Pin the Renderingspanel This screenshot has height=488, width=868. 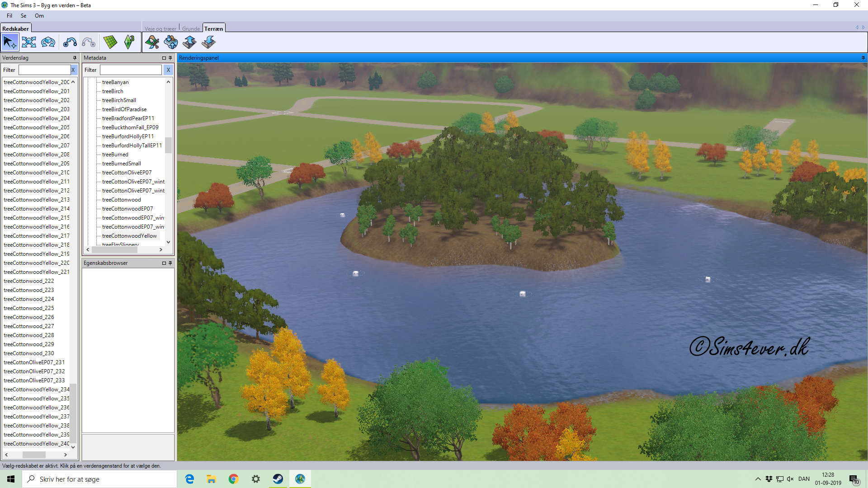[x=863, y=58]
